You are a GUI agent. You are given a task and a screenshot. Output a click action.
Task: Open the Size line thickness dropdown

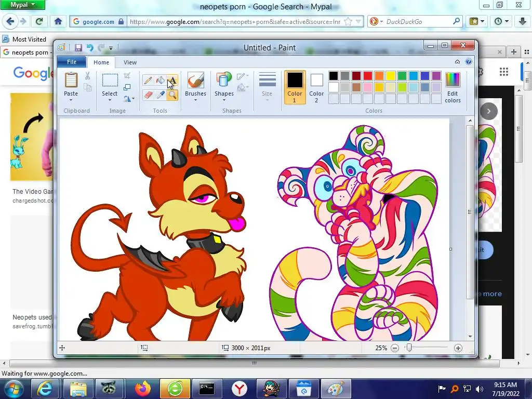[267, 87]
